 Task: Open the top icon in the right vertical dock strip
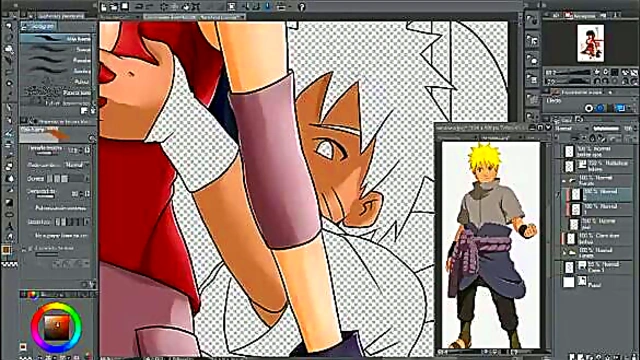(x=532, y=20)
